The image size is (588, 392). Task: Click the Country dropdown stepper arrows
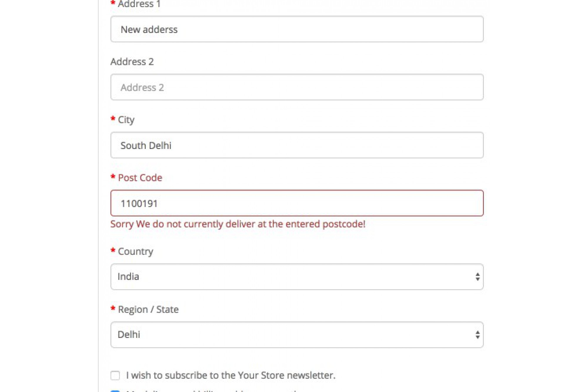click(x=477, y=277)
